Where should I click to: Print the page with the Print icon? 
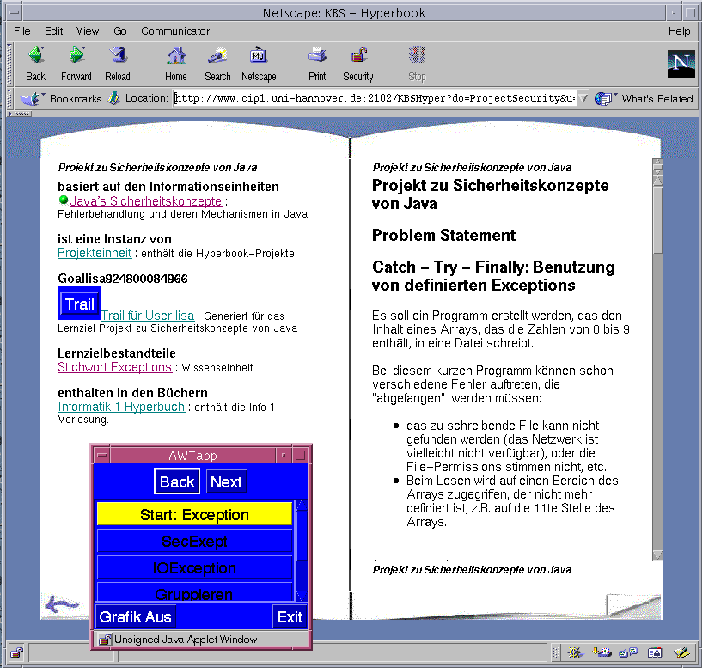(317, 56)
